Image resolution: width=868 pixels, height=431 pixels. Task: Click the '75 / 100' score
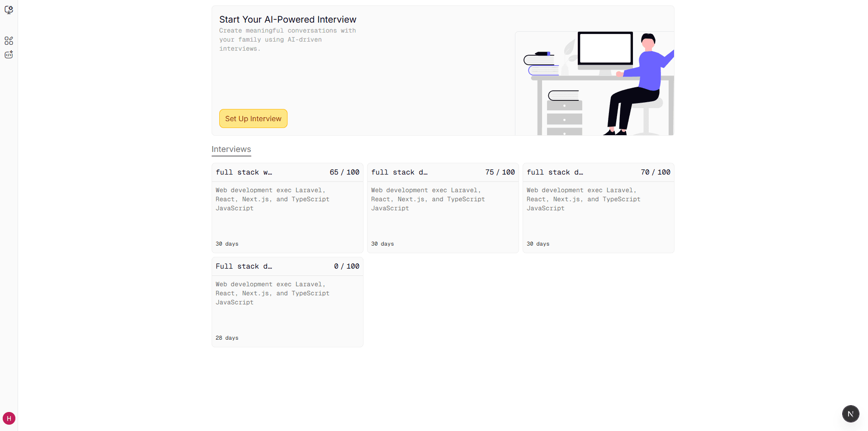[500, 172]
